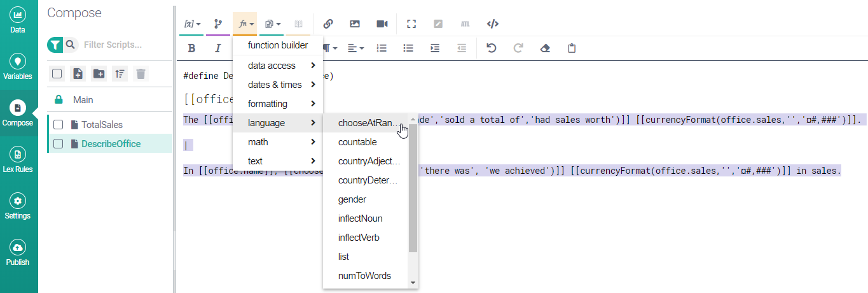Click the insert image icon

click(355, 24)
